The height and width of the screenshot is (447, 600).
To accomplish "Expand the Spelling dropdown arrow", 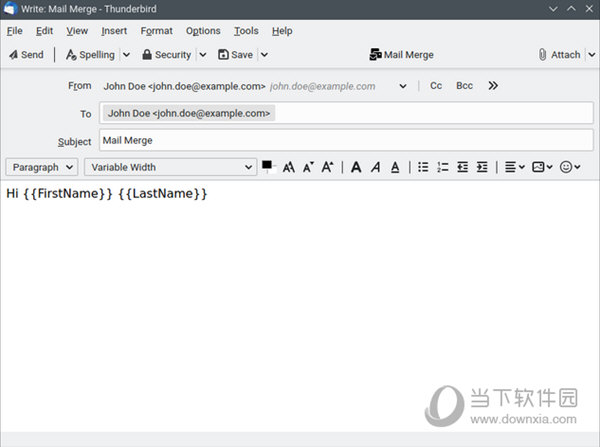I will tap(126, 55).
